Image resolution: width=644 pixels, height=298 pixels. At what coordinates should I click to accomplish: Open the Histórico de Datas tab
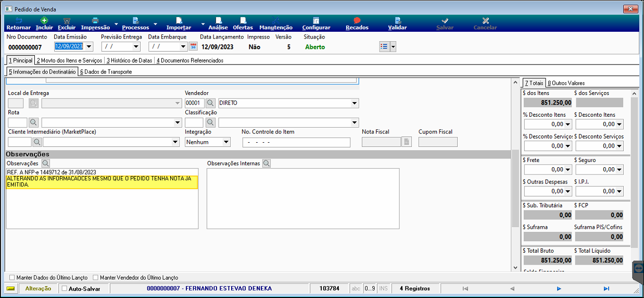129,60
